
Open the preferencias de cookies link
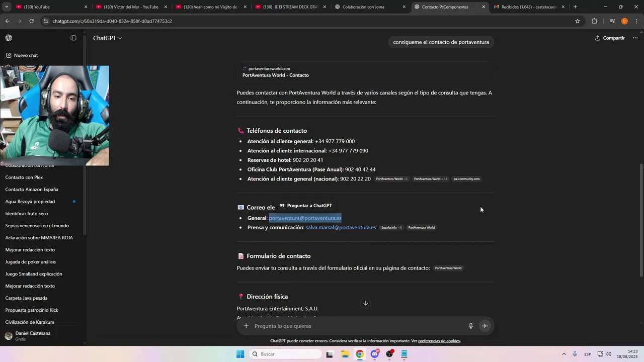point(439,341)
